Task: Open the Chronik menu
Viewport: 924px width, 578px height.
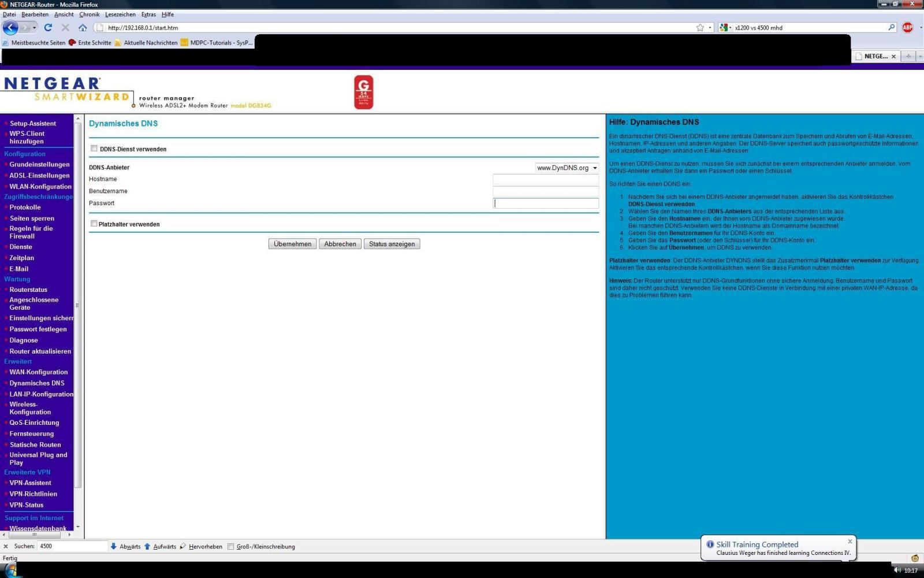Action: click(x=90, y=14)
